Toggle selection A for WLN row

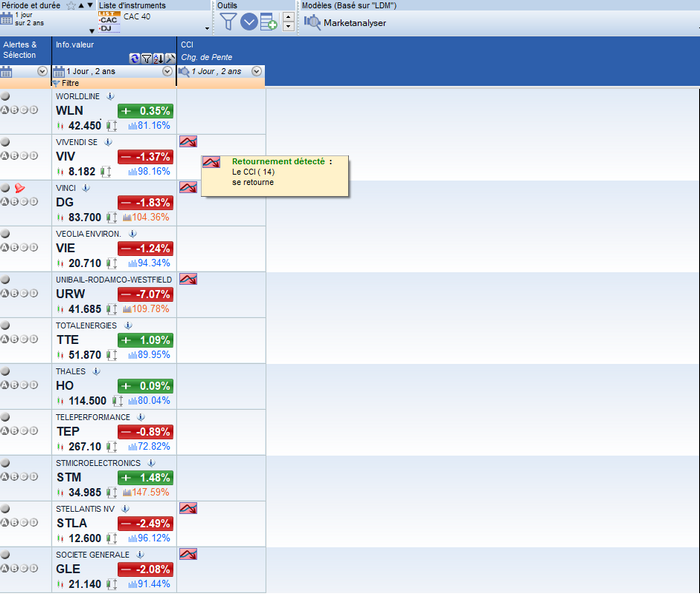point(4,110)
